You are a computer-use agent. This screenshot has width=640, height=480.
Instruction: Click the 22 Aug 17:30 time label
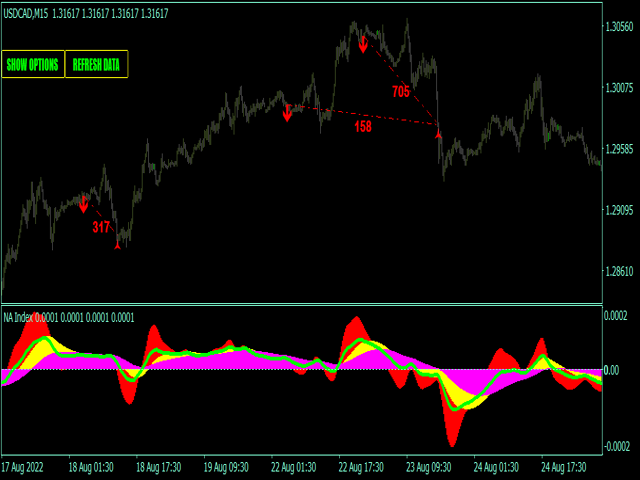(x=361, y=467)
